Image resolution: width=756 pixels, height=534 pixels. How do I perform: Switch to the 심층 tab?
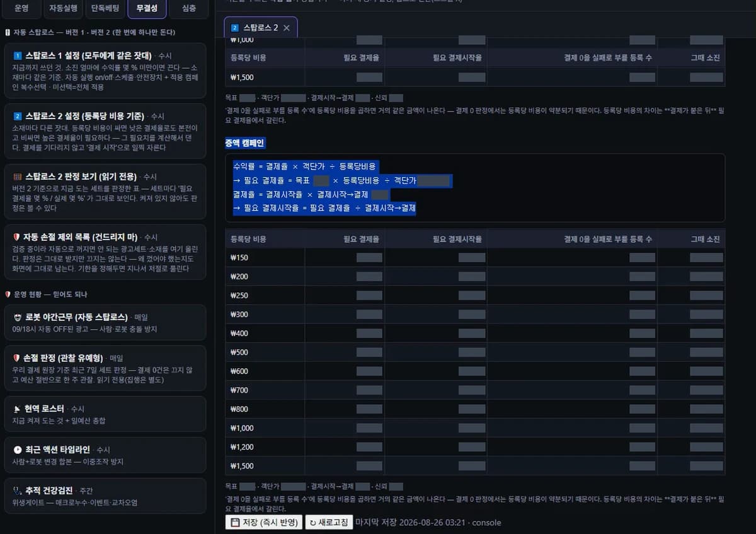click(x=188, y=8)
